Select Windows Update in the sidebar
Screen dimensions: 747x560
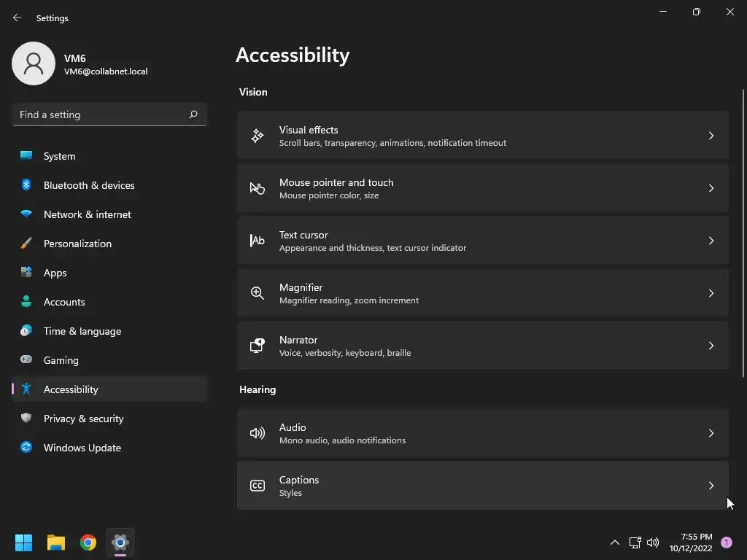(x=82, y=448)
